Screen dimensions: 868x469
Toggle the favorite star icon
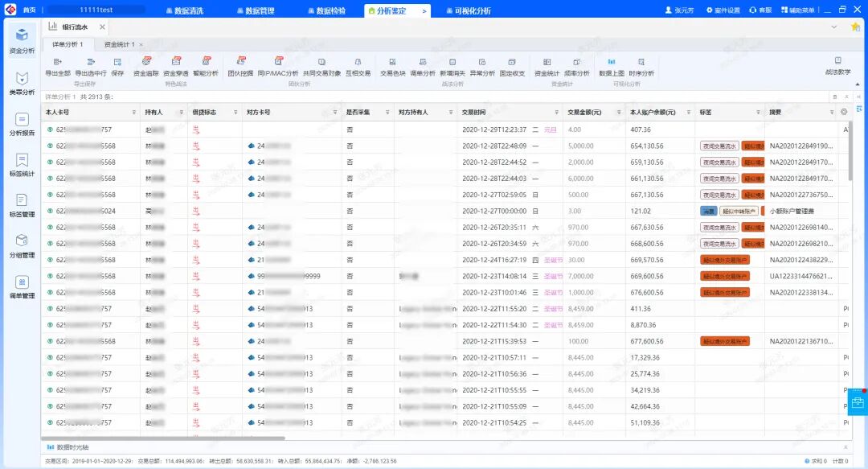(855, 27)
